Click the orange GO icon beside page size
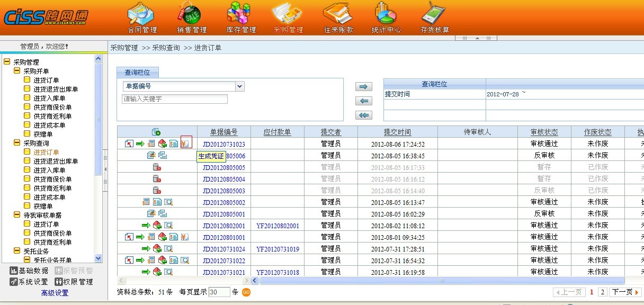Screen dimensions: 644x305 [x=246, y=292]
